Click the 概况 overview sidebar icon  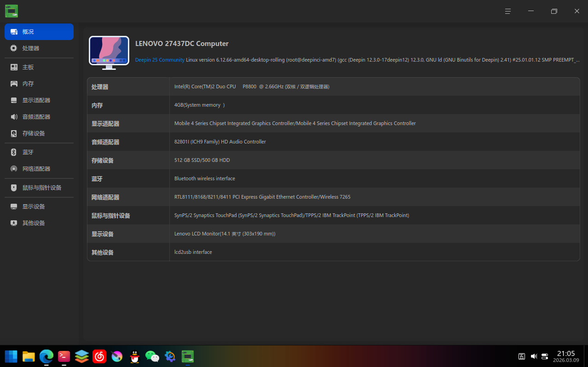pyautogui.click(x=14, y=32)
